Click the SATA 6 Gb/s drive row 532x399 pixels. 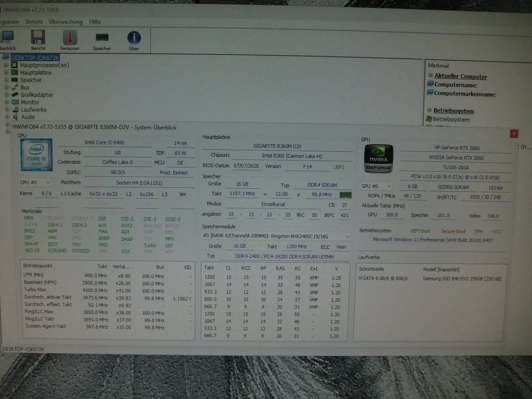pos(430,278)
